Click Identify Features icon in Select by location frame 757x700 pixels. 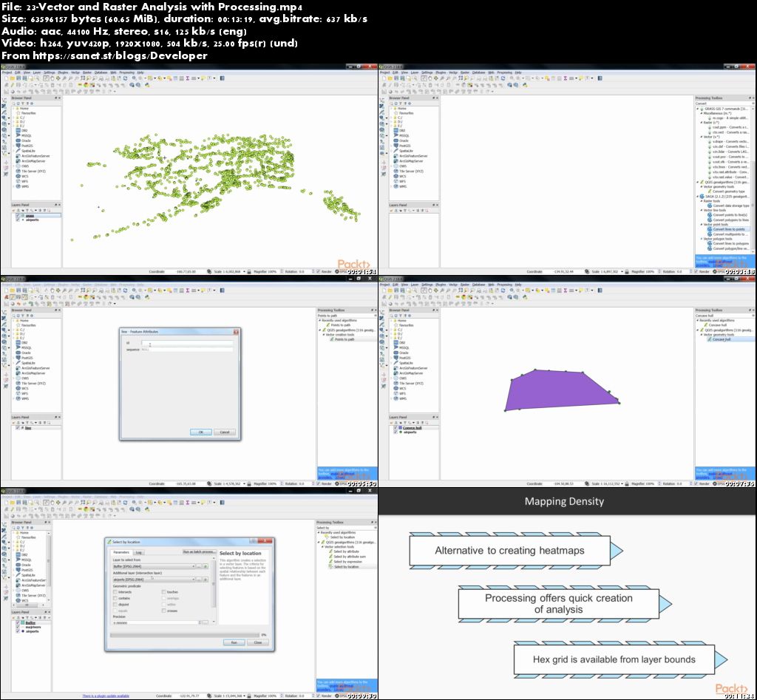click(x=135, y=503)
